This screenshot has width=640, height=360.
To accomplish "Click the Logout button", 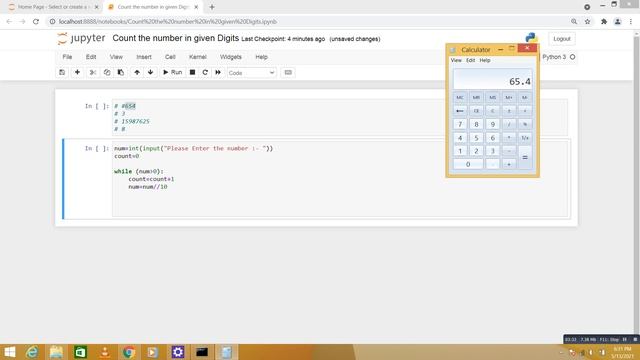I will click(x=562, y=39).
